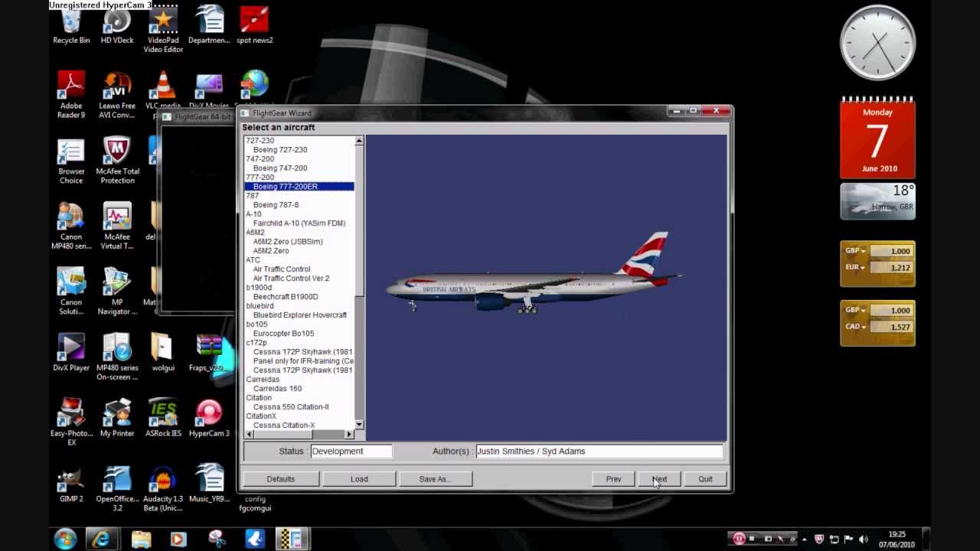Viewport: 980px width, 551px height.
Task: Select Boeing 727-230 in aircraft list
Action: (280, 150)
